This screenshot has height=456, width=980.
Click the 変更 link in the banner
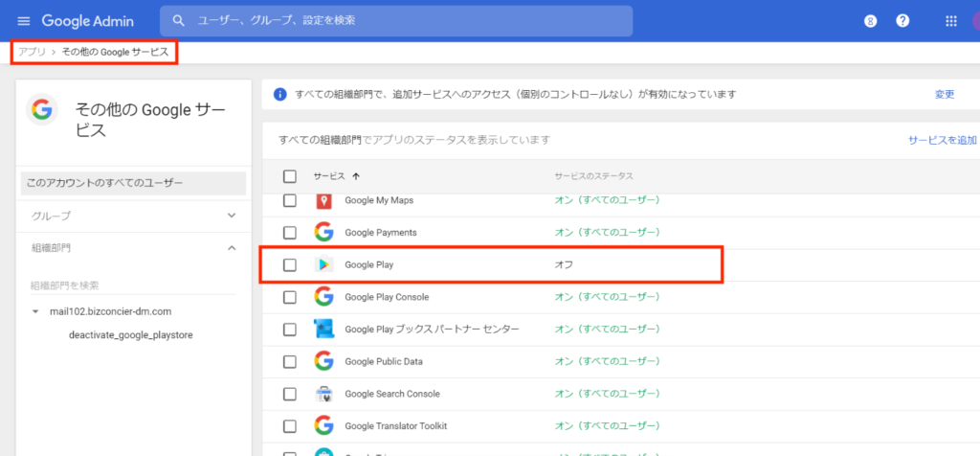pyautogui.click(x=945, y=94)
